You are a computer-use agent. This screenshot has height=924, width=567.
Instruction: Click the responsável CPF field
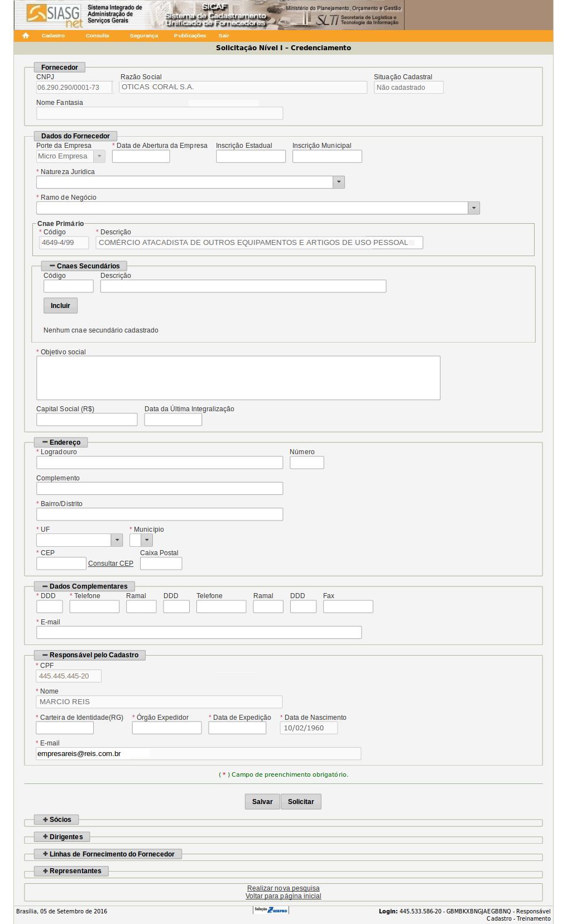pyautogui.click(x=69, y=676)
